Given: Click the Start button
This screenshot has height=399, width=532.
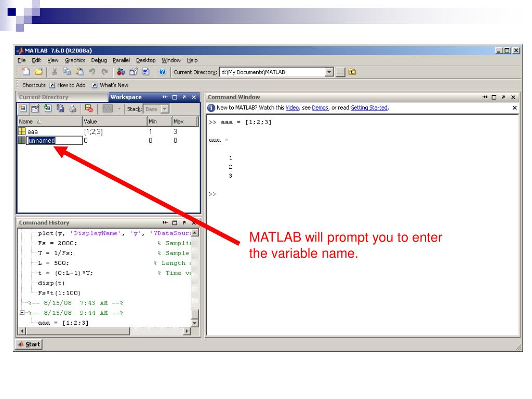Looking at the screenshot, I should click(29, 344).
